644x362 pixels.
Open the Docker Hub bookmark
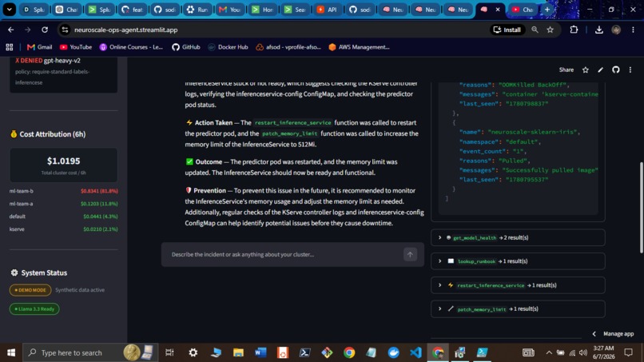coord(228,47)
